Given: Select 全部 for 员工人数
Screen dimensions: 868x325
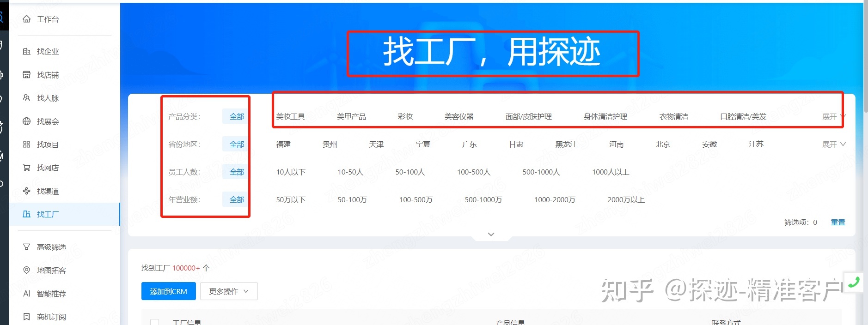Looking at the screenshot, I should [x=237, y=172].
